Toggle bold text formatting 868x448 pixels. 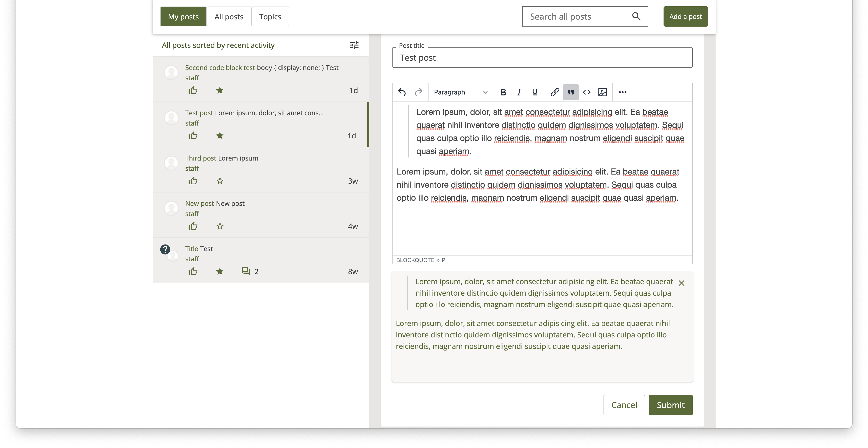coord(503,92)
